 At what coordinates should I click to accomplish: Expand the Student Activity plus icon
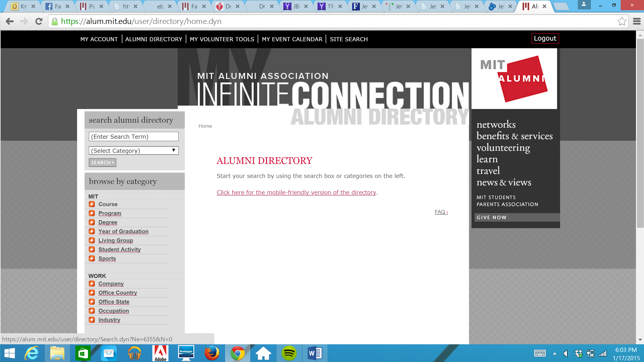tap(92, 249)
